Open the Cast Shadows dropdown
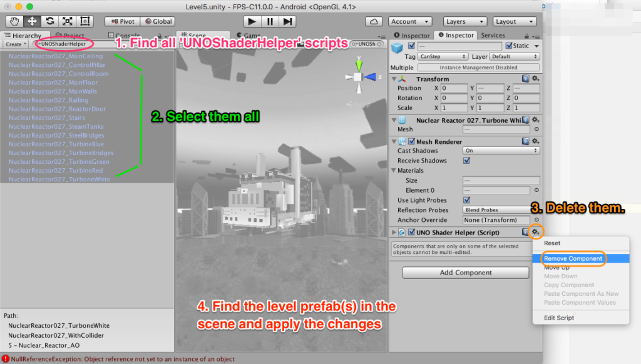 point(501,151)
